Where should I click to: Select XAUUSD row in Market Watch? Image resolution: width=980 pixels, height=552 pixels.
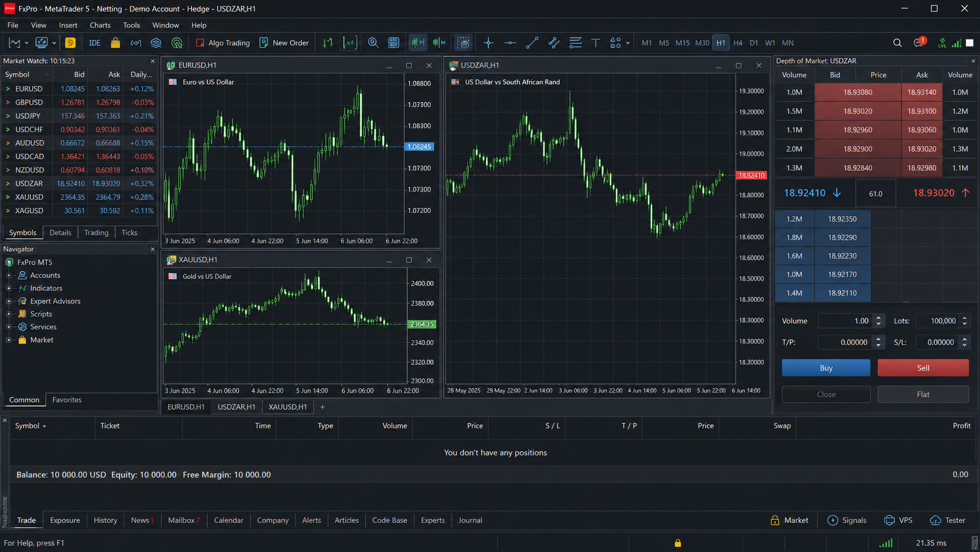point(79,197)
